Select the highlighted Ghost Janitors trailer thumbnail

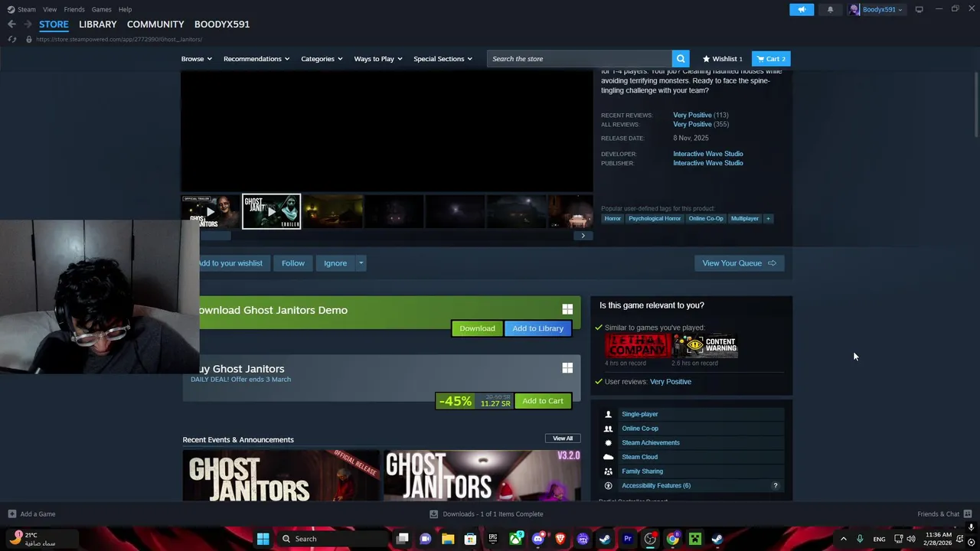coord(272,212)
